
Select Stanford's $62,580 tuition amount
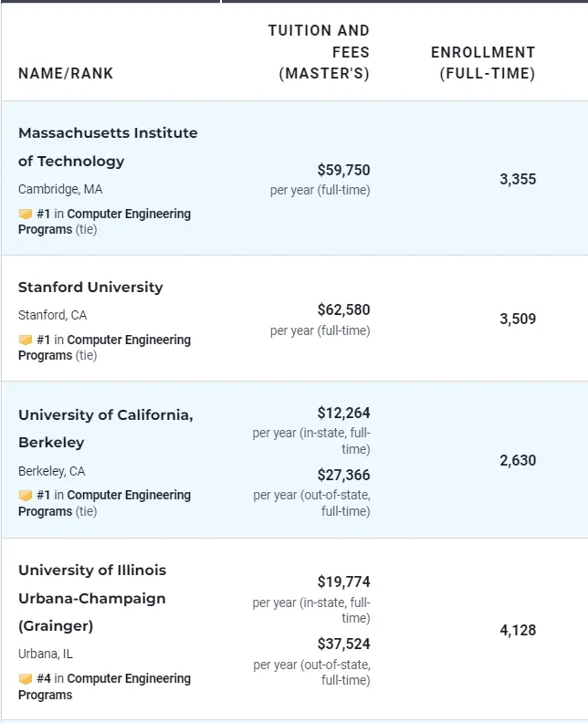[343, 310]
